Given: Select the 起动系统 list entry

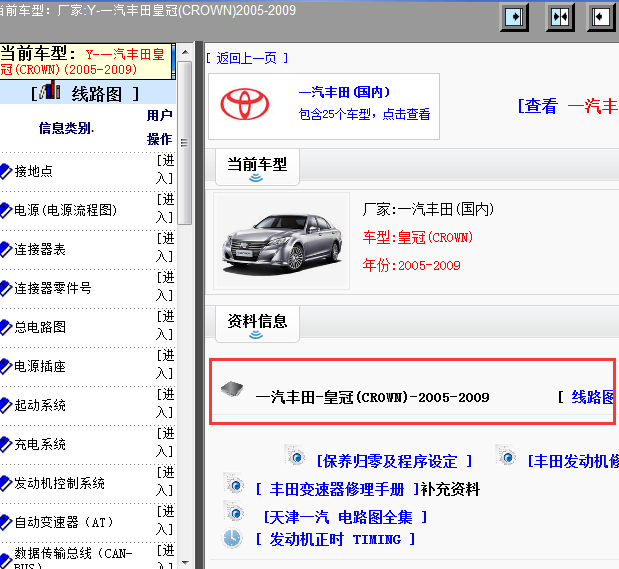Looking at the screenshot, I should [x=40, y=405].
